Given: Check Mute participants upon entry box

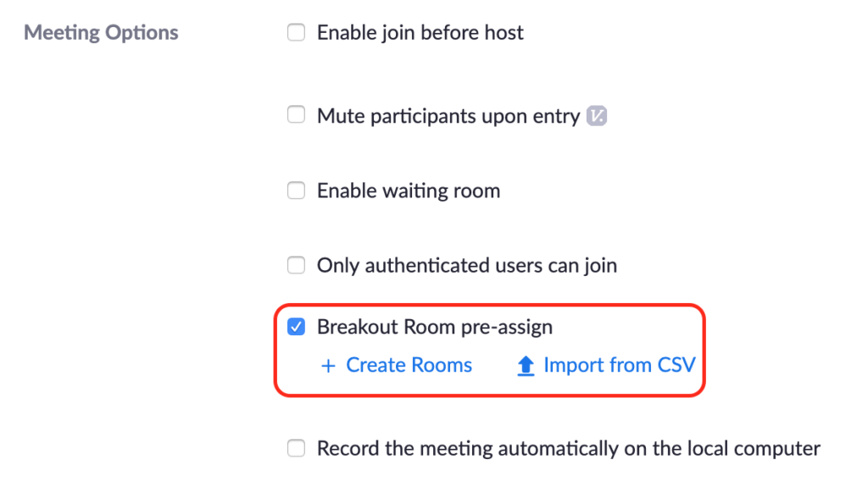Looking at the screenshot, I should (296, 115).
